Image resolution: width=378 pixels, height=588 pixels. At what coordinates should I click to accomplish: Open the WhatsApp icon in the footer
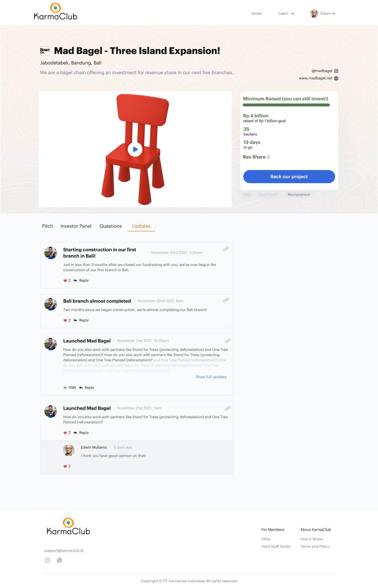[60, 560]
